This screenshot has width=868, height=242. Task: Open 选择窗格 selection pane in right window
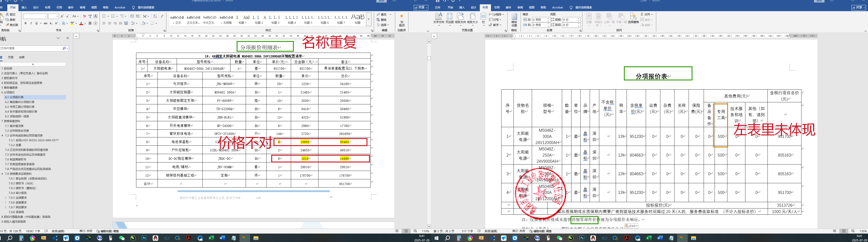tap(633, 18)
